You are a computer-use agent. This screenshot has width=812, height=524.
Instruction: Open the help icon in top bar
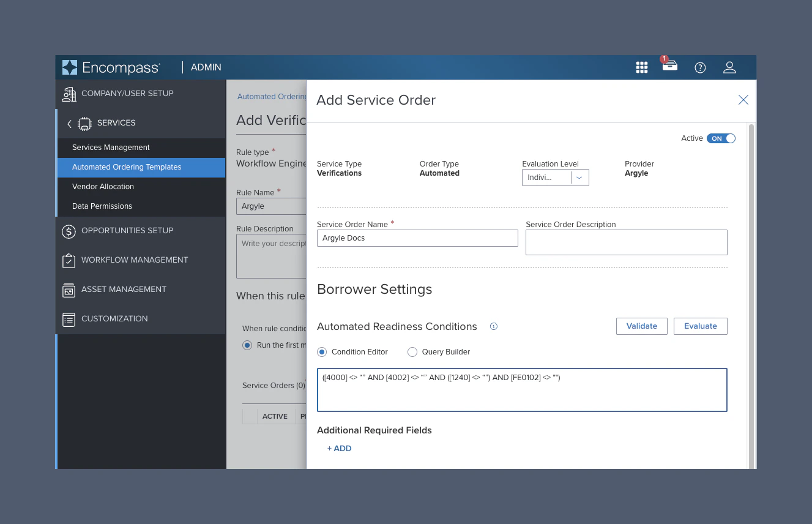click(x=700, y=67)
